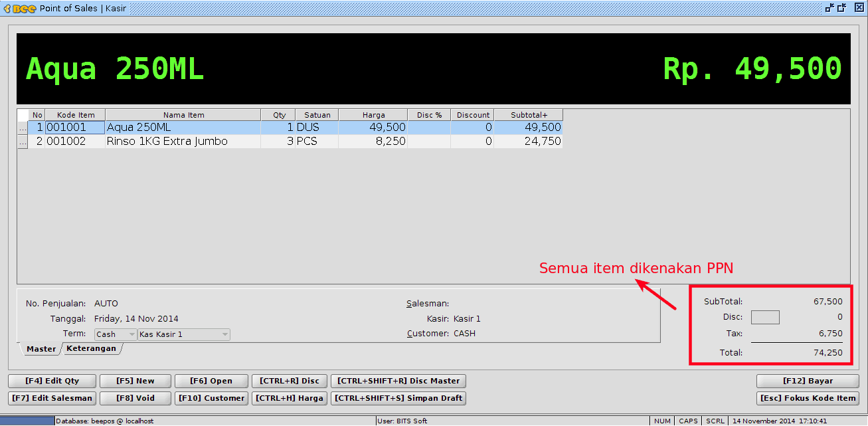
Task: Click the [F8] Void button
Action: (135, 398)
